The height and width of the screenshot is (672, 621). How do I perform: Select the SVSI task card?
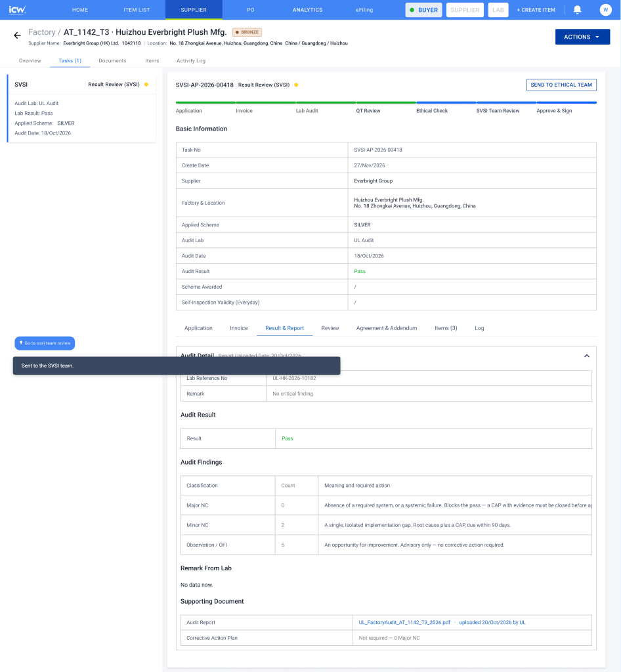point(82,108)
